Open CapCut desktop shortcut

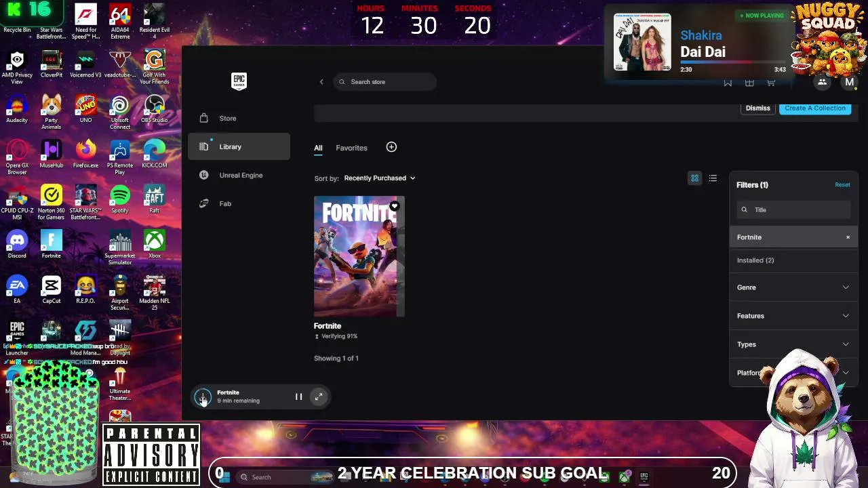click(x=52, y=290)
